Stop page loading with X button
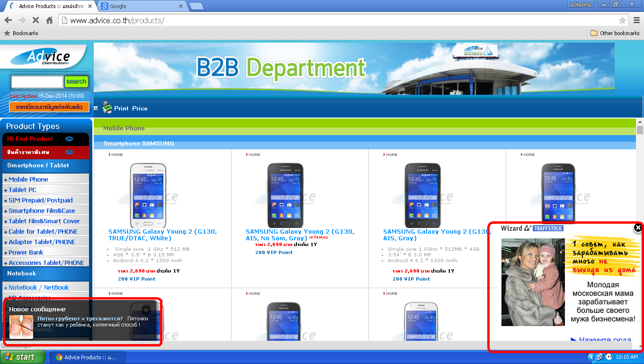Screen dimensions: 644x364 (x=36, y=20)
